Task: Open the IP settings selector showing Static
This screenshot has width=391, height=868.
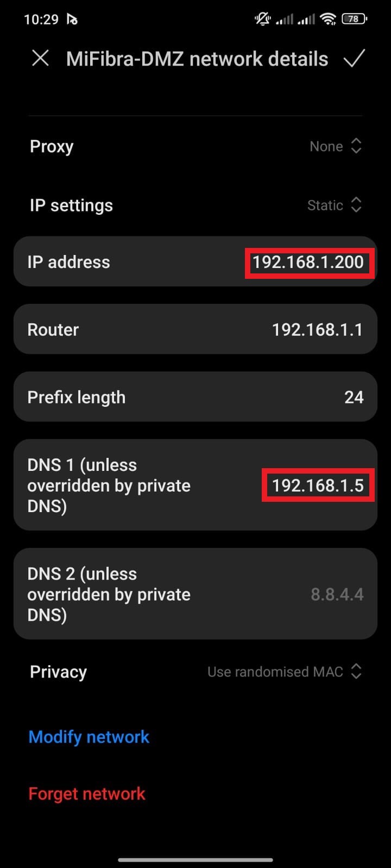Action: 335,205
